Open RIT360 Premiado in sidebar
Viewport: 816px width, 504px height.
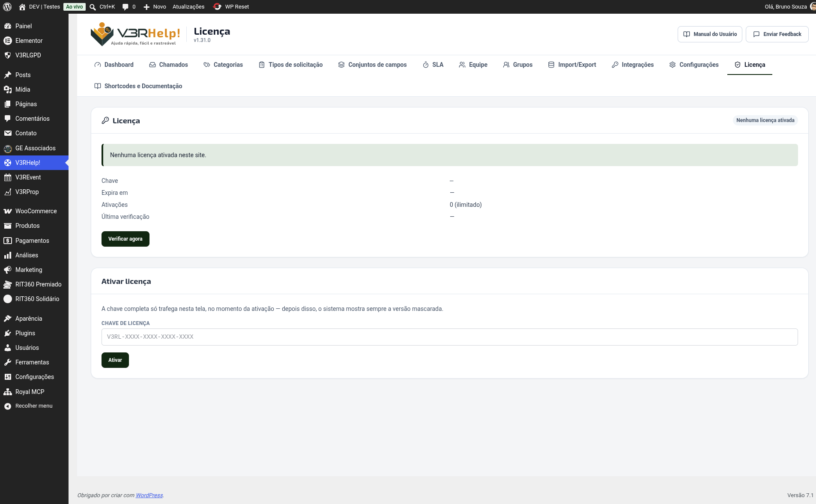tap(34, 284)
